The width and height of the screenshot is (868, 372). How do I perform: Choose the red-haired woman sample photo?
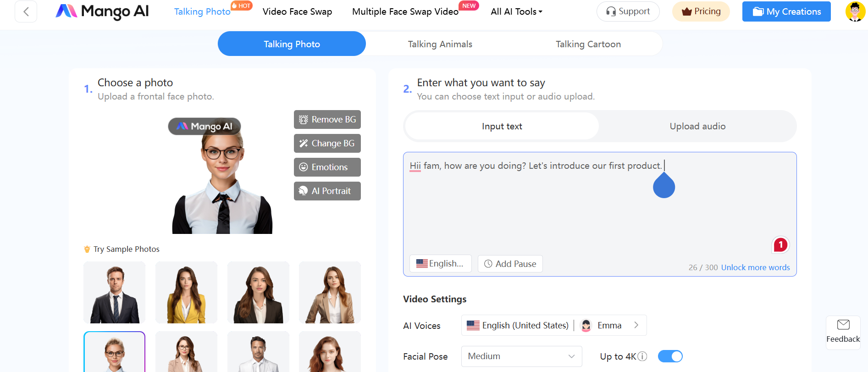click(x=330, y=352)
